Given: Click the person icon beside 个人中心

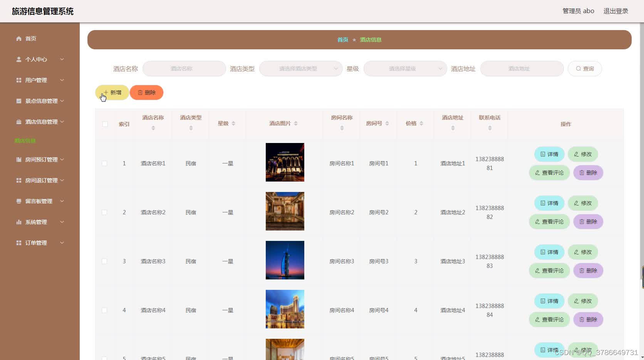Looking at the screenshot, I should click(18, 59).
